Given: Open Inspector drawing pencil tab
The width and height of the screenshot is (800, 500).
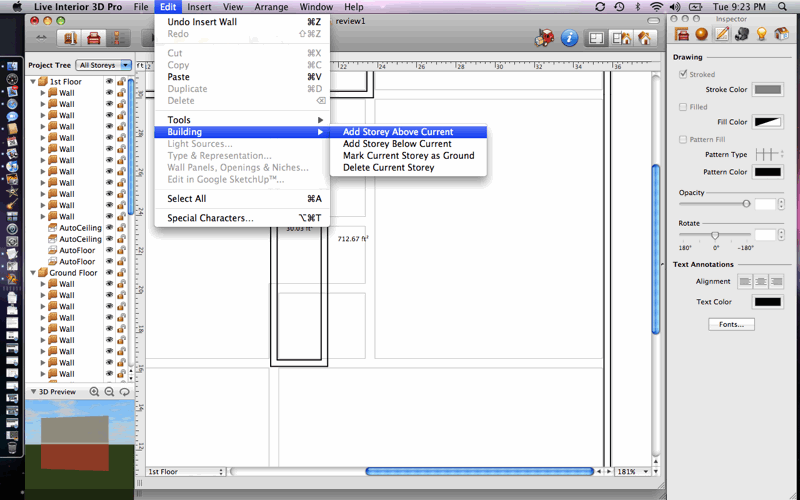Looking at the screenshot, I should pyautogui.click(x=721, y=34).
